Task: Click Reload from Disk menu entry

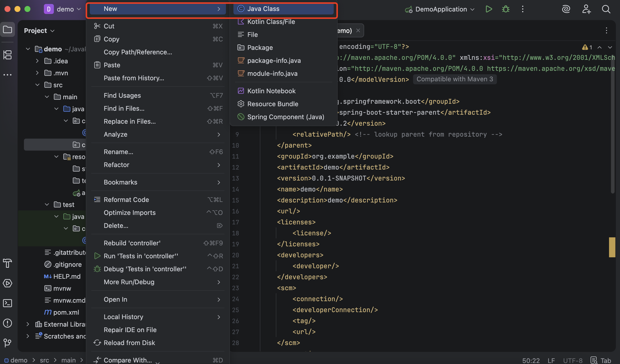Action: pos(129,343)
